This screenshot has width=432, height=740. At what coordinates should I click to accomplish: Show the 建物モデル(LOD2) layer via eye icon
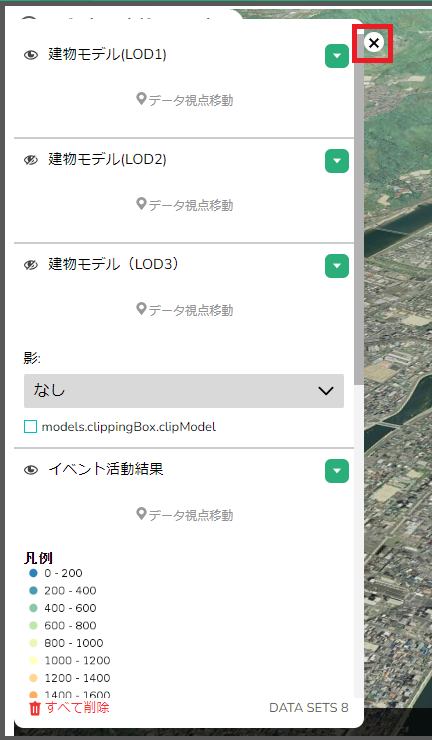(x=31, y=160)
